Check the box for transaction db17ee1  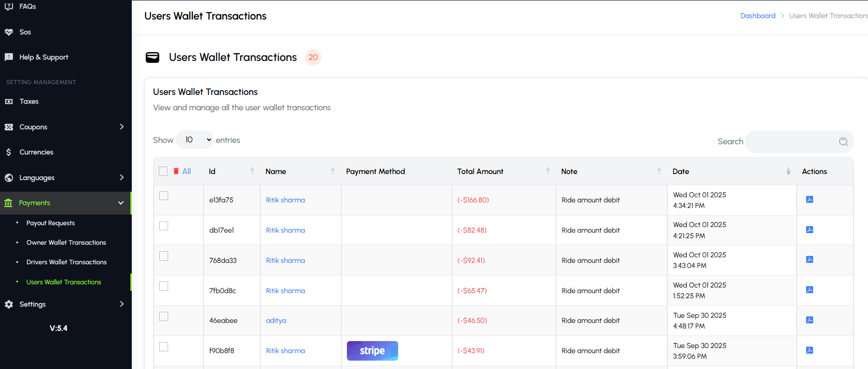[x=163, y=226]
